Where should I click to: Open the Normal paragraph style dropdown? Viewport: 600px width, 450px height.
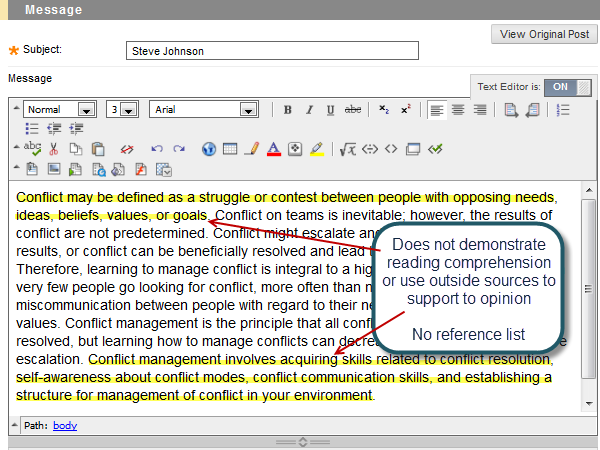click(x=87, y=110)
